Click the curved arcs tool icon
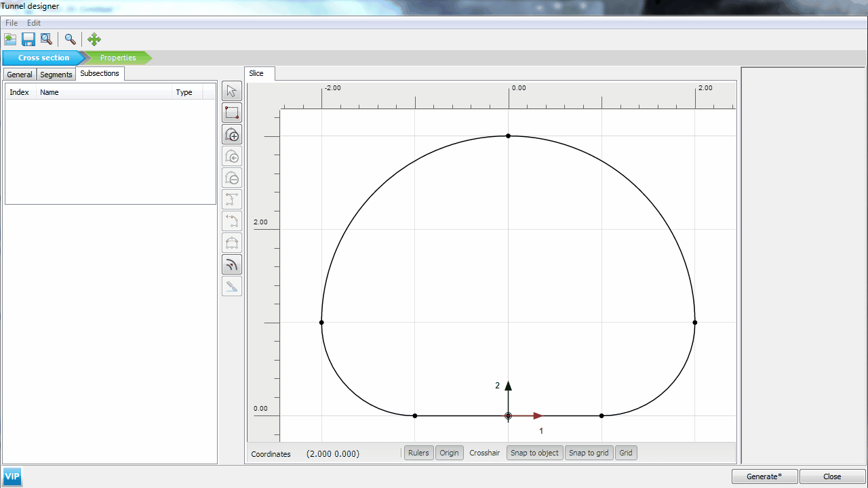 click(x=232, y=265)
